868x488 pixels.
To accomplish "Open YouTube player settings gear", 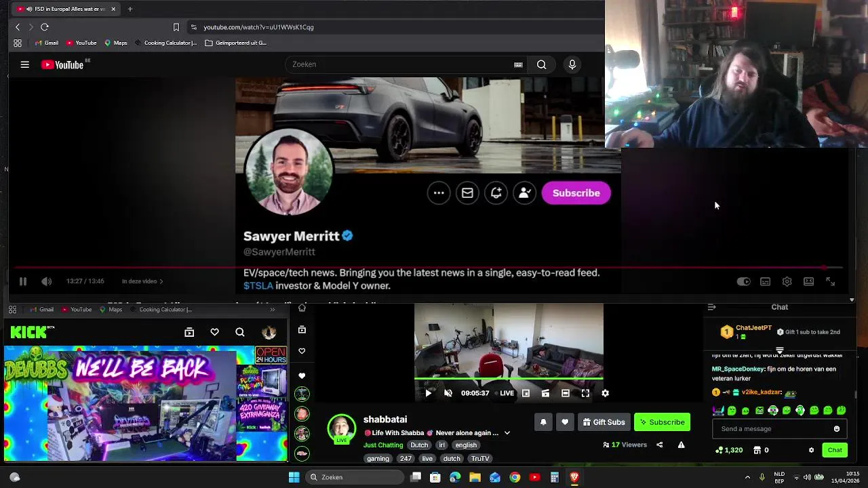I will pyautogui.click(x=787, y=281).
